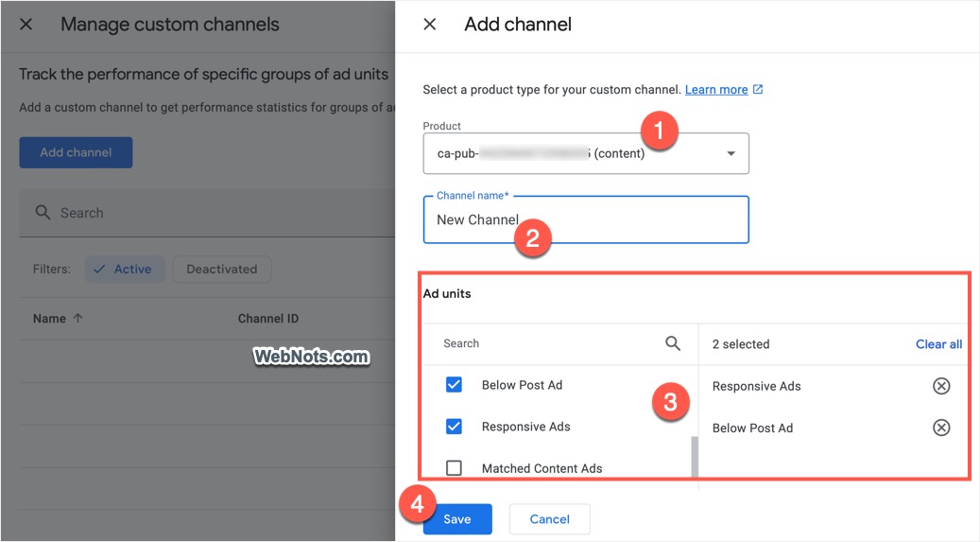Click the 'Responsive Ads' label in left list
This screenshot has height=542, width=980.
525,427
